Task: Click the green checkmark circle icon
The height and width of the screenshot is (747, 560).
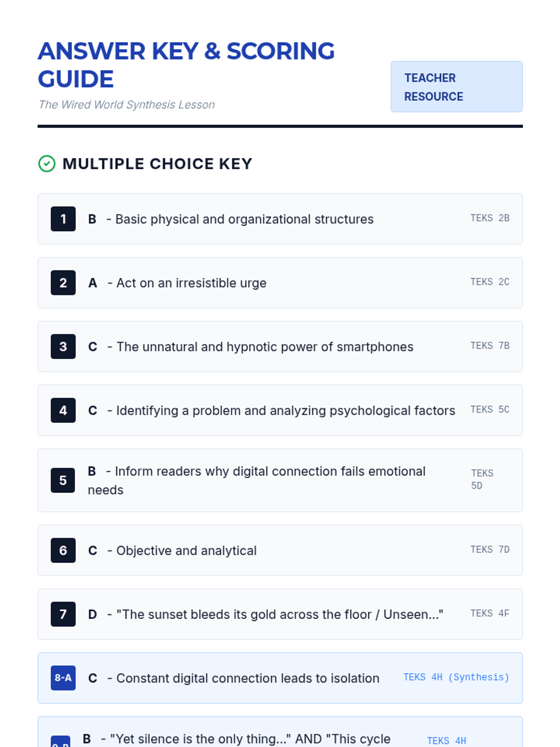Action: [x=47, y=164]
